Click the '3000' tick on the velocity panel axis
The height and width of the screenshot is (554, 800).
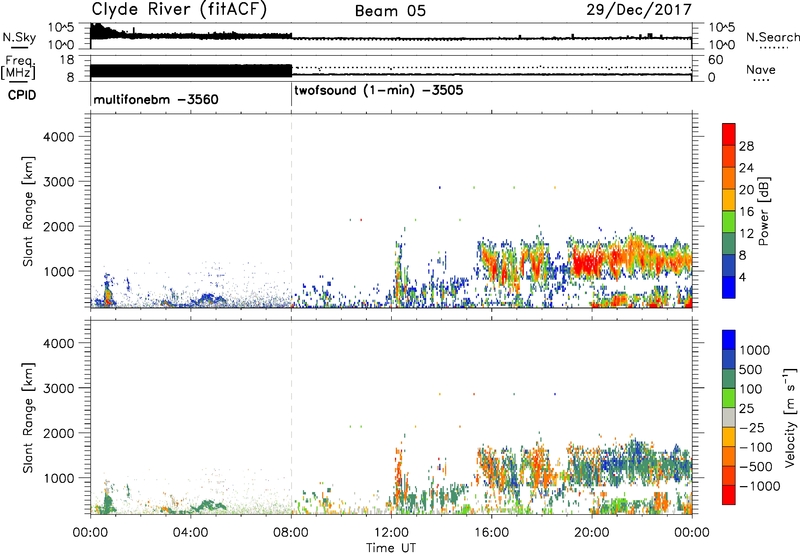(59, 388)
